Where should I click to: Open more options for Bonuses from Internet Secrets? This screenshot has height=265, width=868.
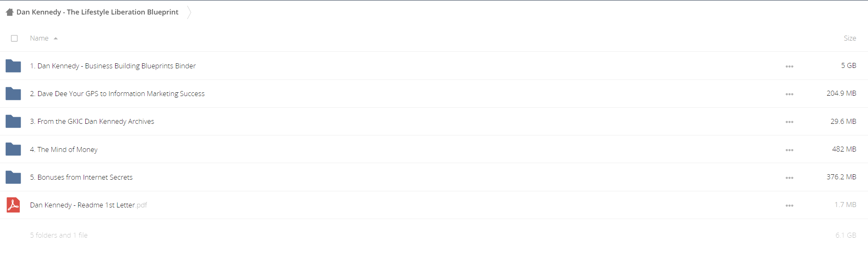(789, 178)
